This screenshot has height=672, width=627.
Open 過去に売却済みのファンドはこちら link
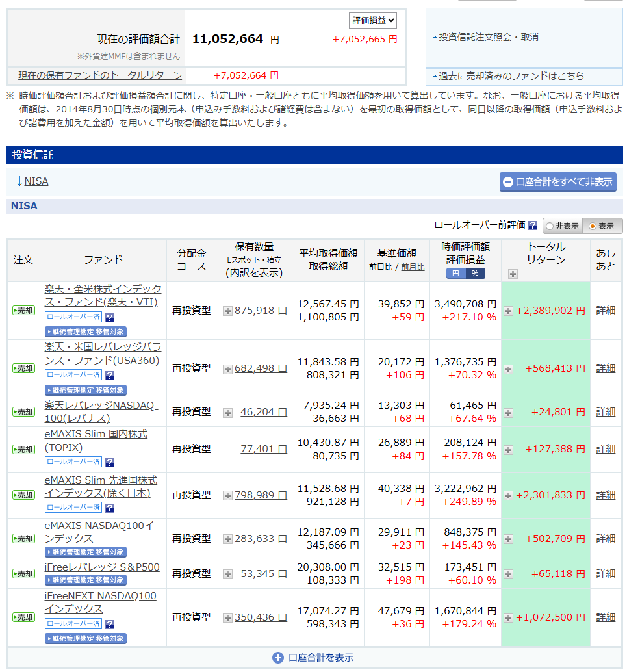coord(511,76)
